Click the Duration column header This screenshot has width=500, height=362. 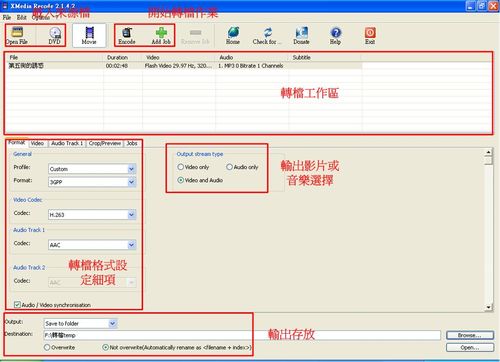tap(123, 57)
